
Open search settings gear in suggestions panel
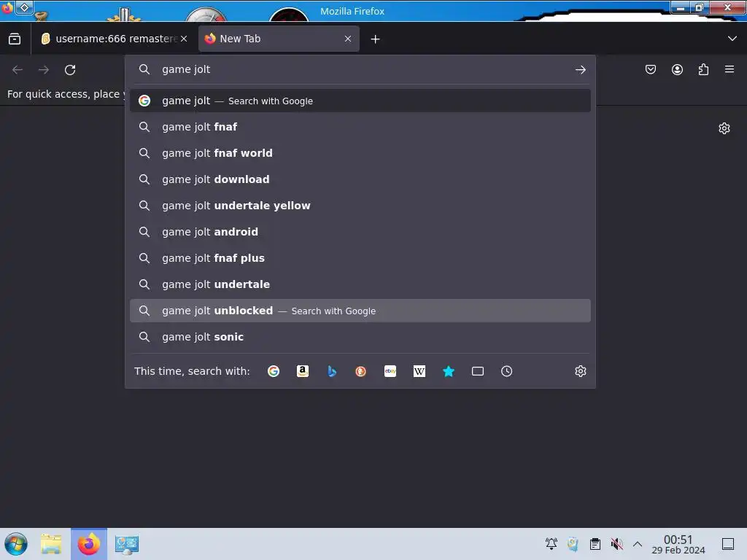[x=580, y=371]
